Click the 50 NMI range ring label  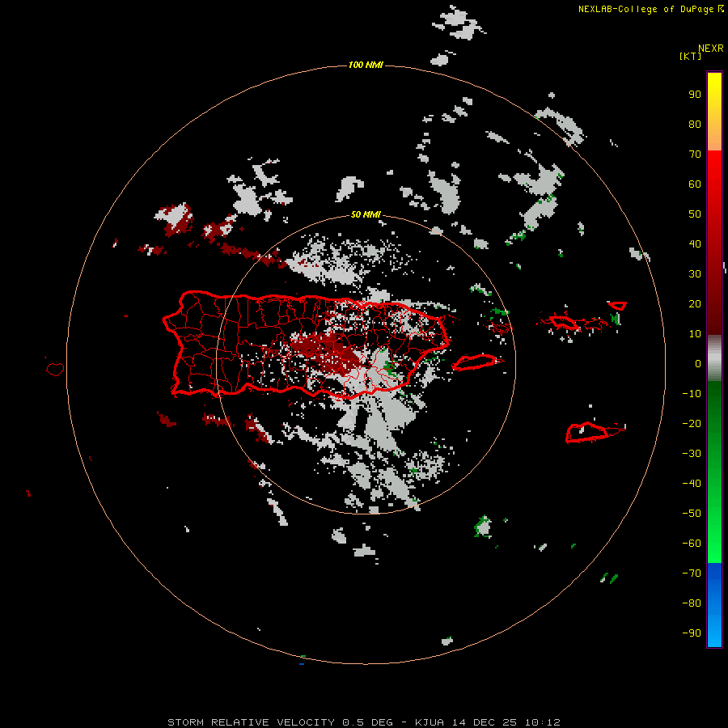tap(366, 214)
